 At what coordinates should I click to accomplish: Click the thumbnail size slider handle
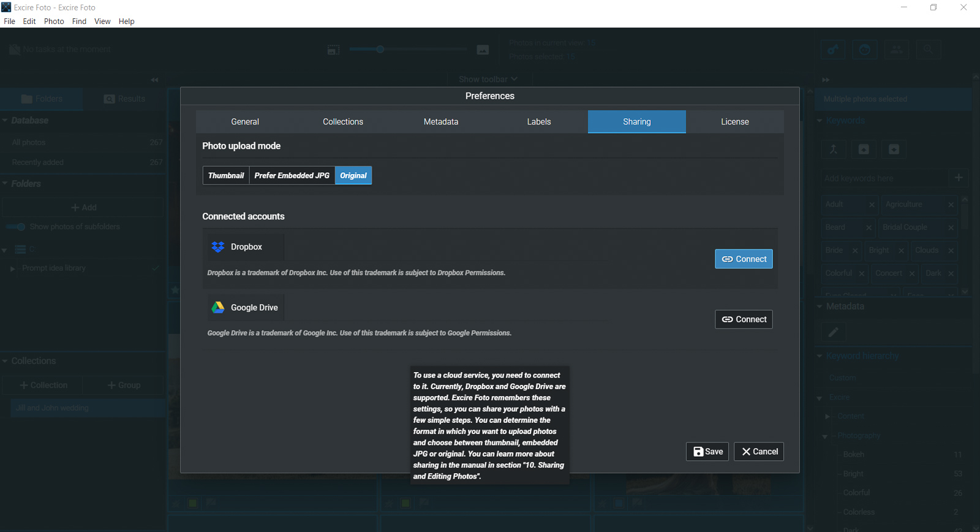(x=380, y=49)
